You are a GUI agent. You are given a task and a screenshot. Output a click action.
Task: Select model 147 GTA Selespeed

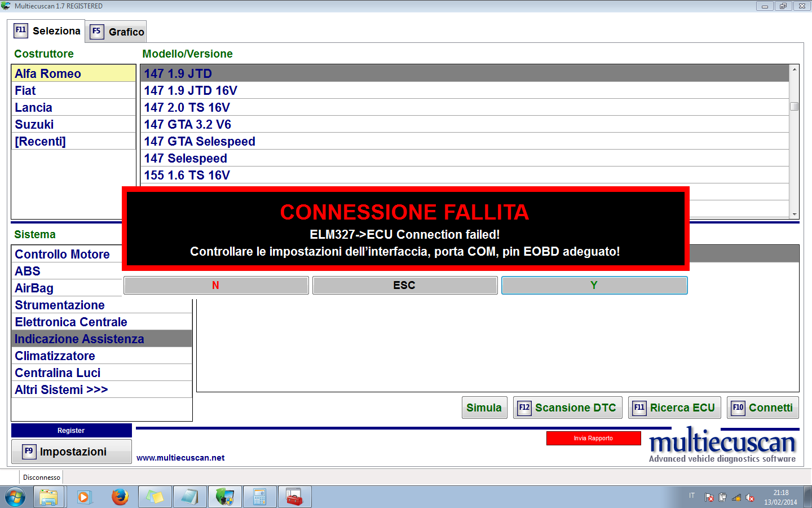point(465,141)
